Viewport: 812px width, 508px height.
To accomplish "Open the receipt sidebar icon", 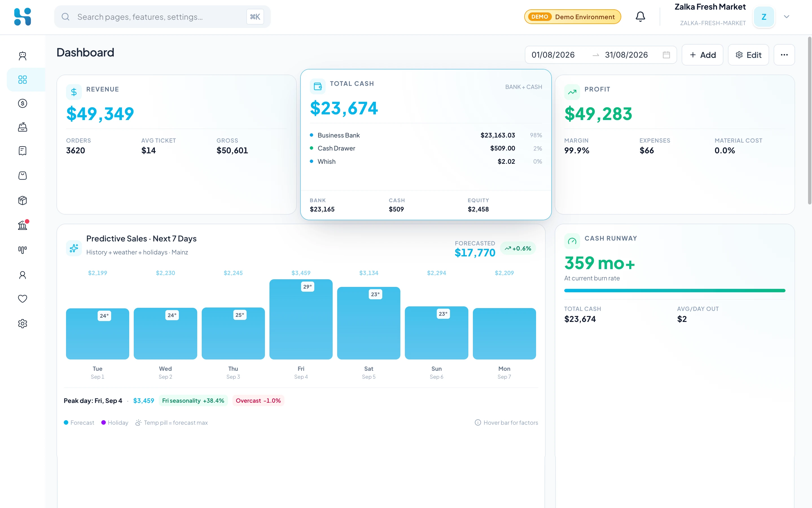I will click(x=23, y=151).
